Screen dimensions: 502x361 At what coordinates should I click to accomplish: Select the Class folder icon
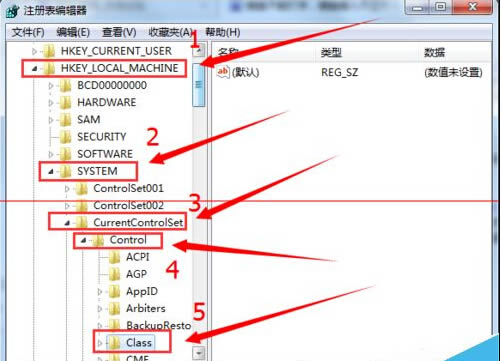point(114,343)
